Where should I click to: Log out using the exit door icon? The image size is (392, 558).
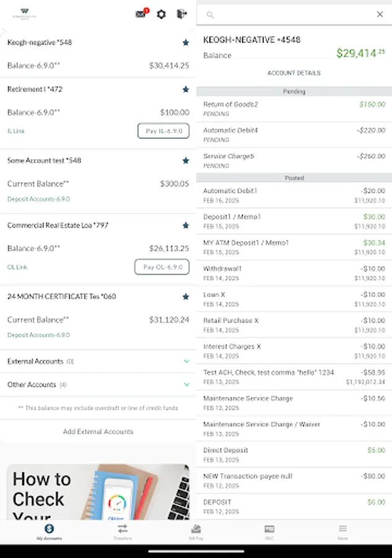(181, 14)
